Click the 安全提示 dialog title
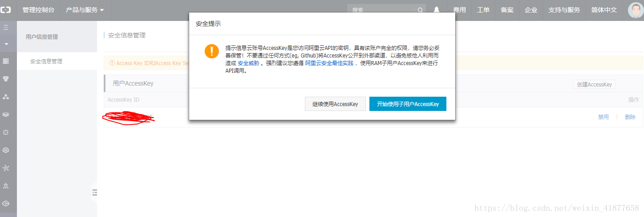644x217 pixels. tap(208, 24)
